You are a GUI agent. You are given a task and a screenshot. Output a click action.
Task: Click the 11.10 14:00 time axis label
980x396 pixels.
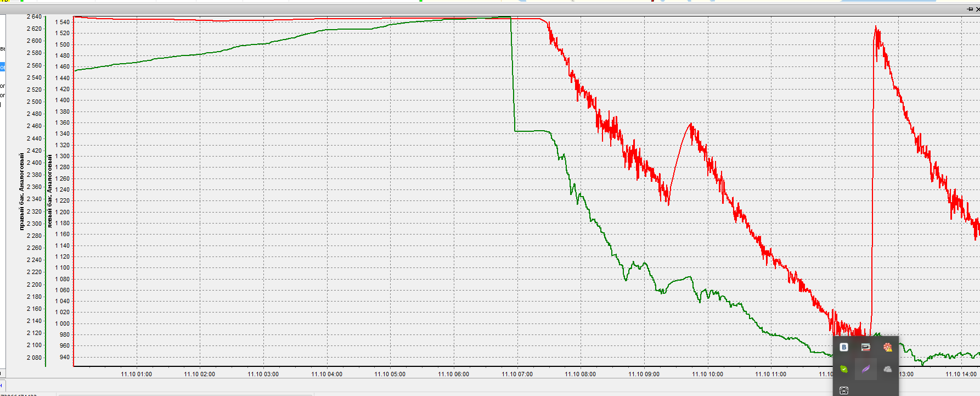coord(961,374)
